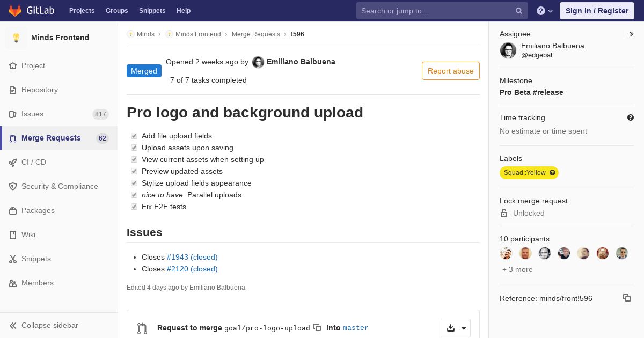Click the Project home icon

pyautogui.click(x=13, y=66)
